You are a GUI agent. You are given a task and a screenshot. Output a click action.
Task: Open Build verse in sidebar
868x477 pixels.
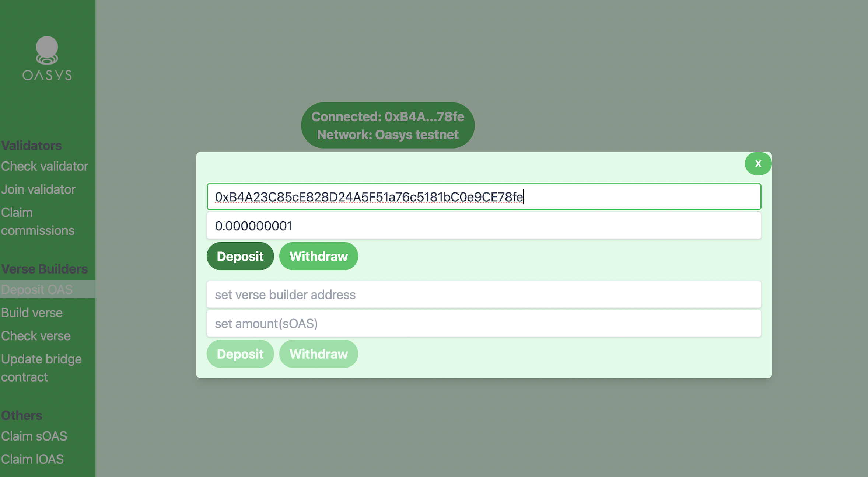click(x=32, y=313)
